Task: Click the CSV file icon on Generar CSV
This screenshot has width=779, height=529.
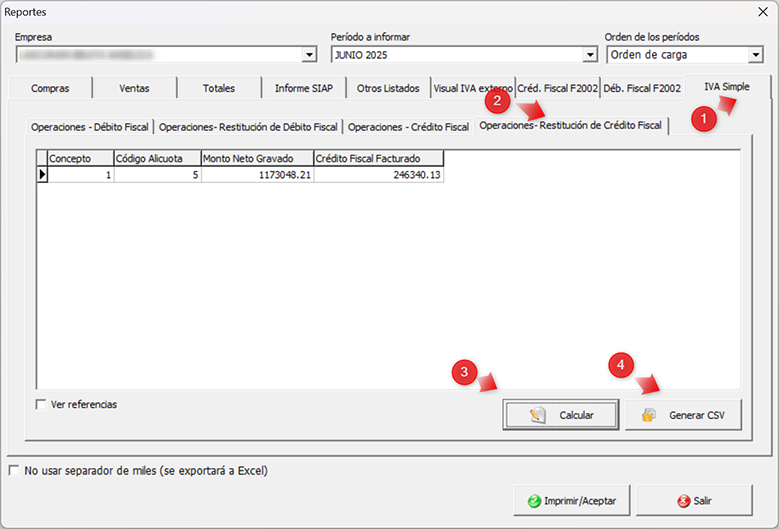Action: tap(648, 415)
